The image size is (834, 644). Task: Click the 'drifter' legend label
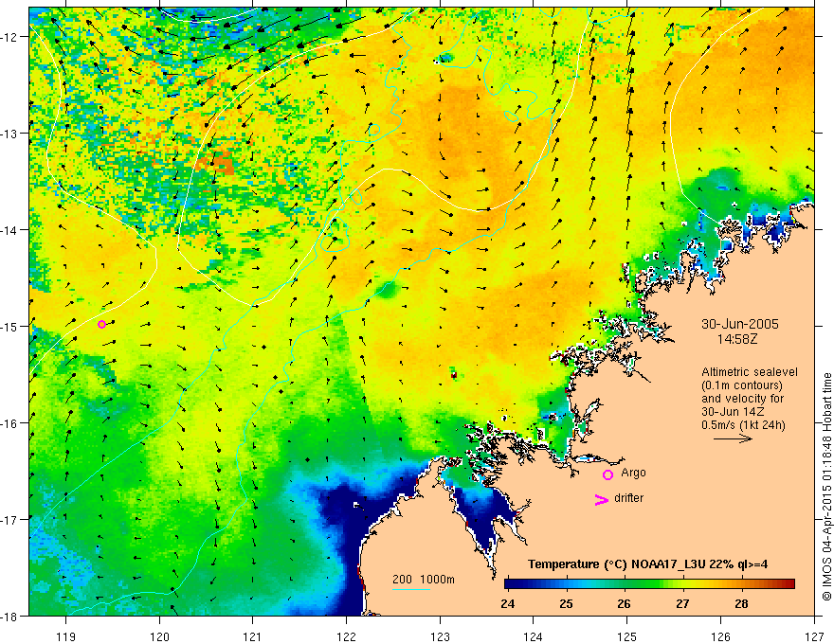tap(628, 498)
